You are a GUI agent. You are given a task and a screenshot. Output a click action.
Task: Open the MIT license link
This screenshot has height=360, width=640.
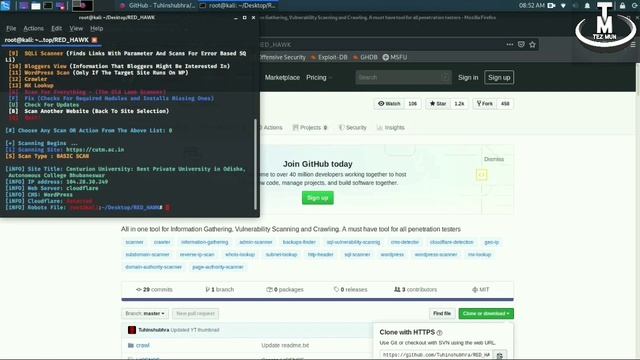coord(481,289)
